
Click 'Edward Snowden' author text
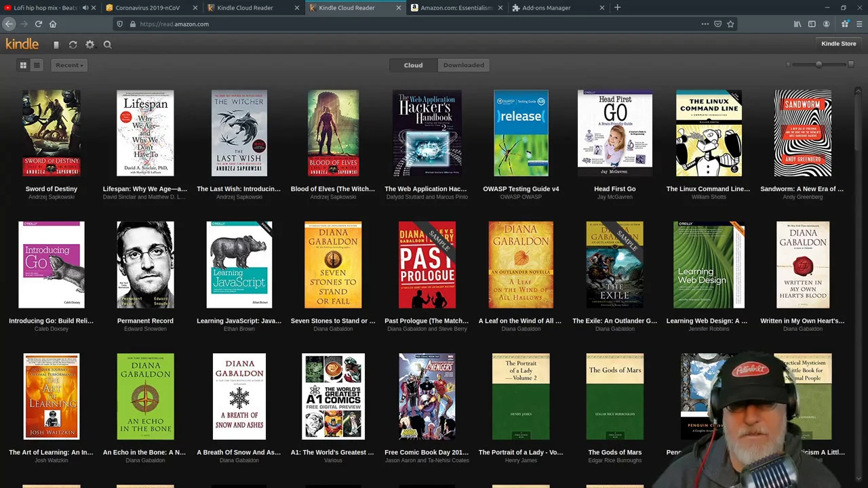(145, 329)
